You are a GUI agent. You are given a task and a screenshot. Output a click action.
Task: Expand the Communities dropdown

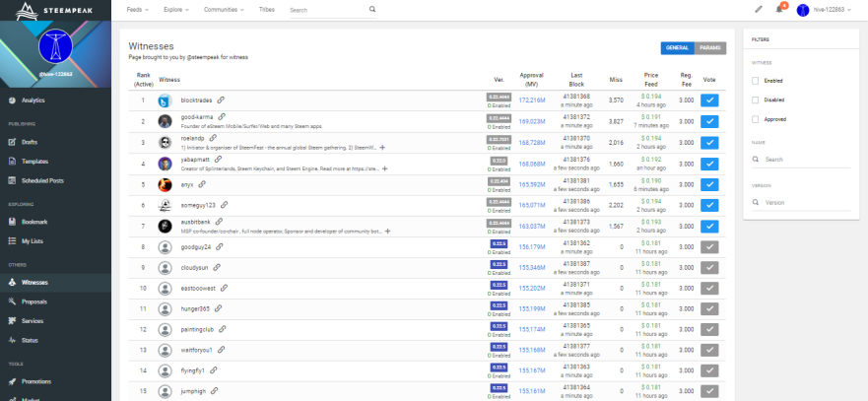pos(224,10)
